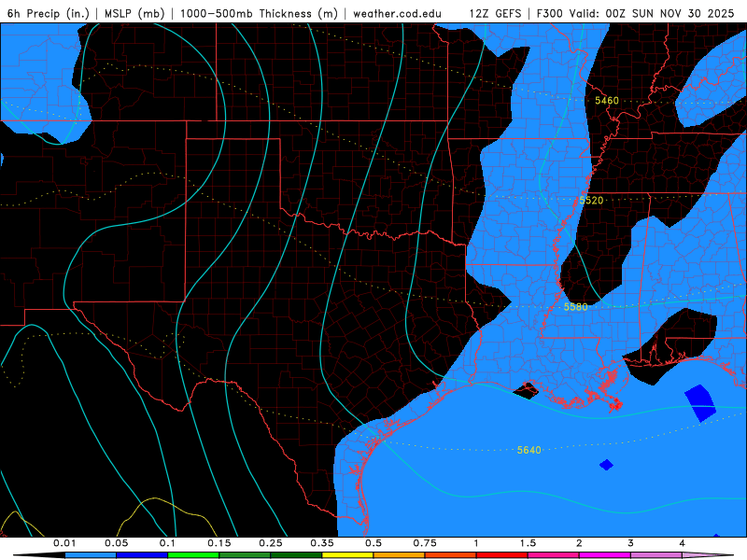This screenshot has height=560, width=747.
Task: Click the 0.75 legend value label
Action: point(425,543)
